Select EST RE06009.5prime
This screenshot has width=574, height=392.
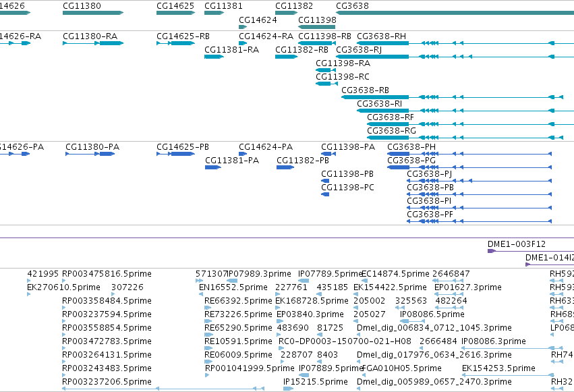click(238, 356)
